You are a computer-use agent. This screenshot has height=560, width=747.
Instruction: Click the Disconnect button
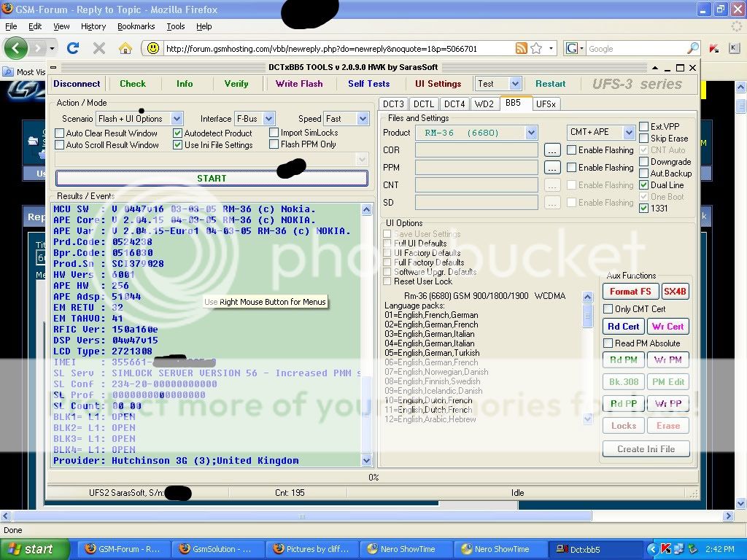[x=77, y=84]
